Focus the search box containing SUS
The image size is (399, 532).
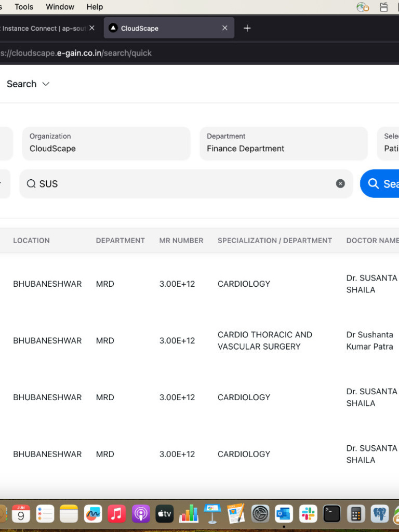186,183
